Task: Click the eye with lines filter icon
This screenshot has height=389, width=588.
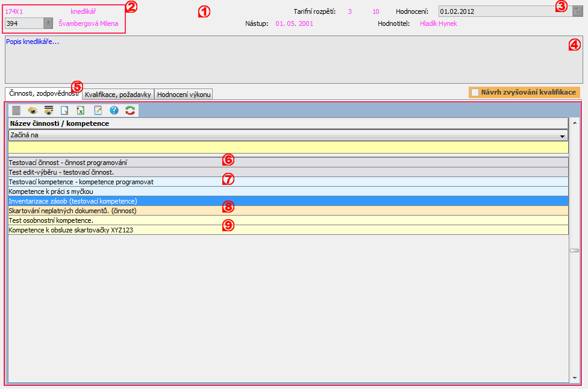Action: point(49,110)
